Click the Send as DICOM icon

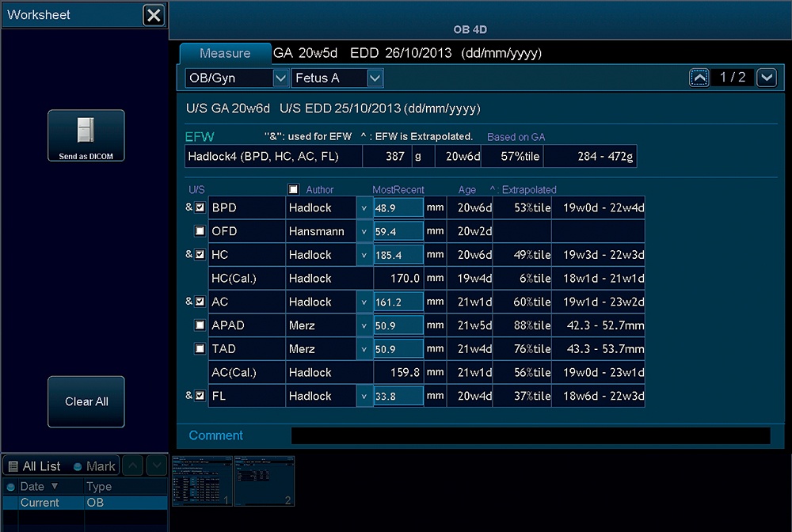click(x=86, y=135)
